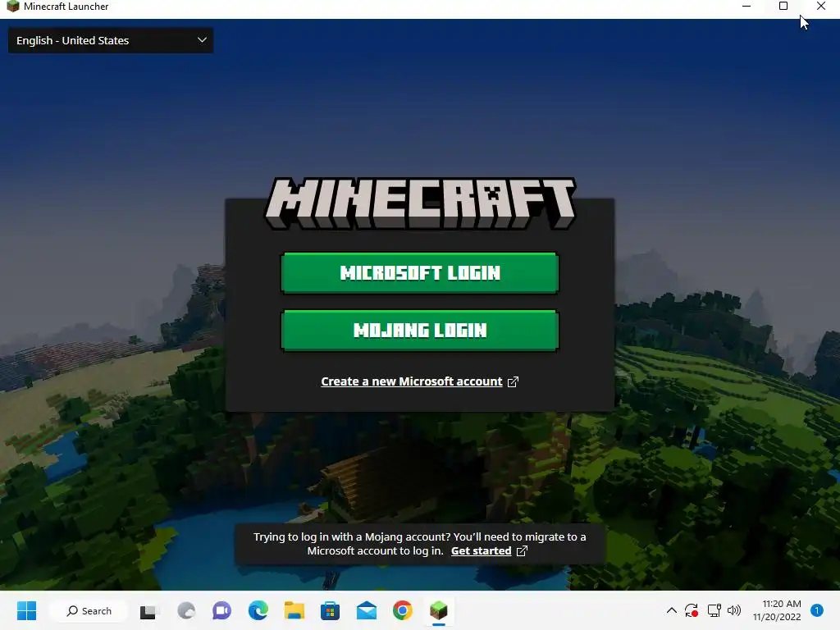Show hidden system tray icons
840x630 pixels.
671,610
